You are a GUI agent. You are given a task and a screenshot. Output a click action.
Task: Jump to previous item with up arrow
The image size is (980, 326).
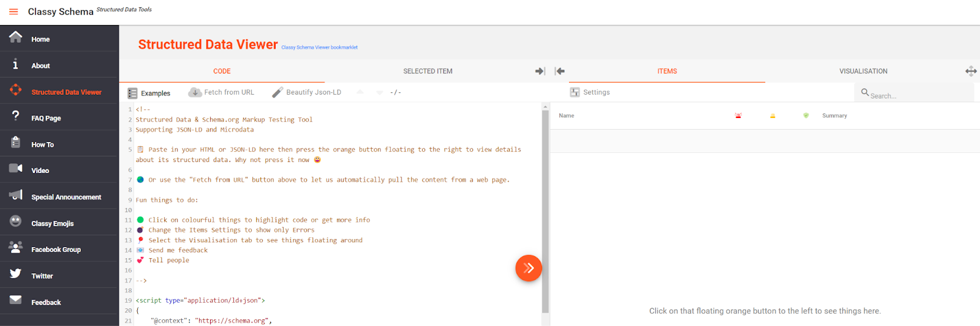click(360, 92)
